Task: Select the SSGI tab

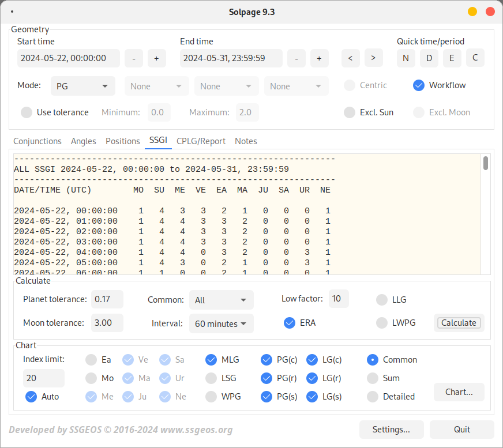Action: (x=158, y=141)
